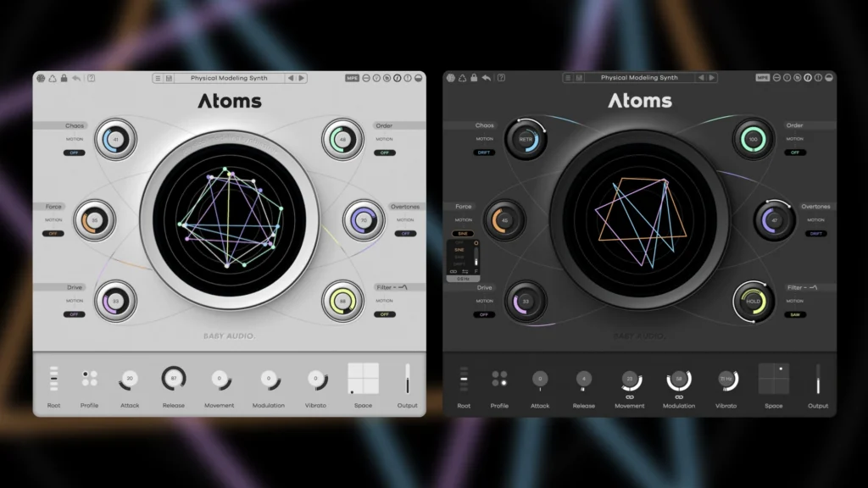Click the Profile dots selector in dark window
Image resolution: width=868 pixels, height=488 pixels.
point(499,379)
